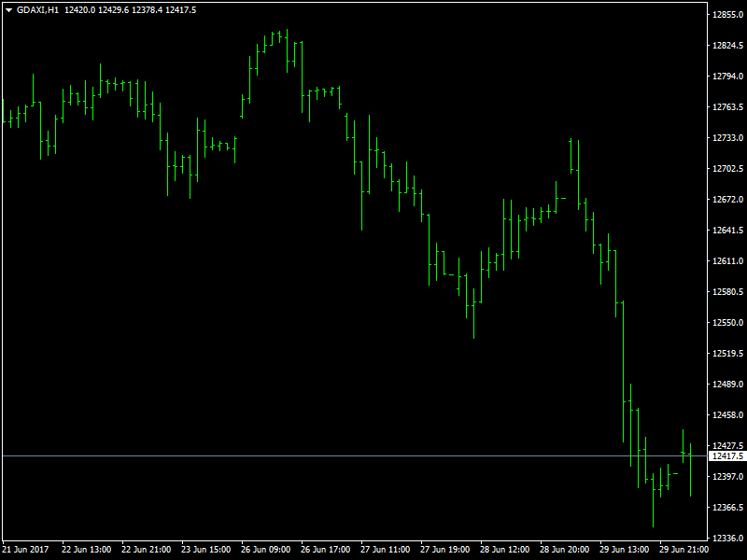Select time axis label 27 Jun 11:00
Image resolution: width=747 pixels, height=560 pixels.
386,550
